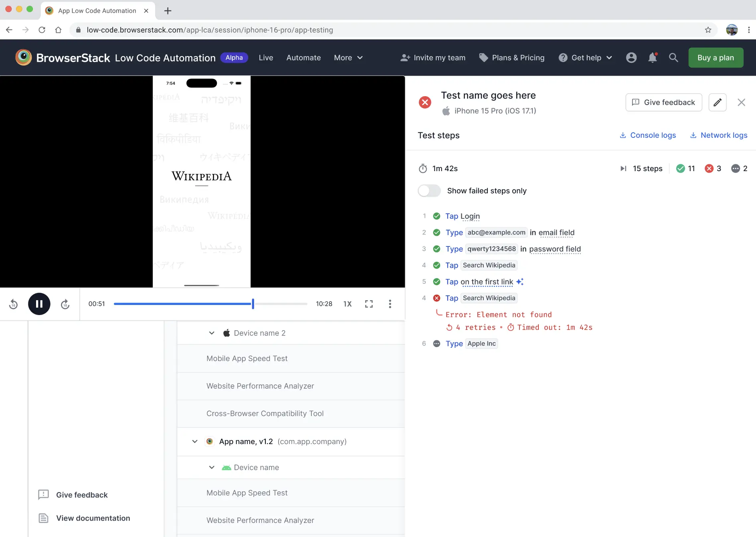Screen dimensions: 756x537
Task: Open Plans & Pricing
Action: [517, 57]
